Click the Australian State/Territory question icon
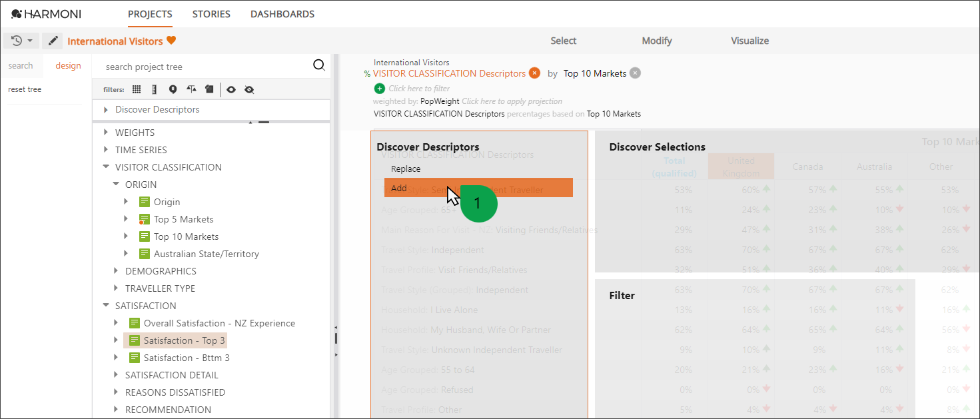 [x=145, y=254]
